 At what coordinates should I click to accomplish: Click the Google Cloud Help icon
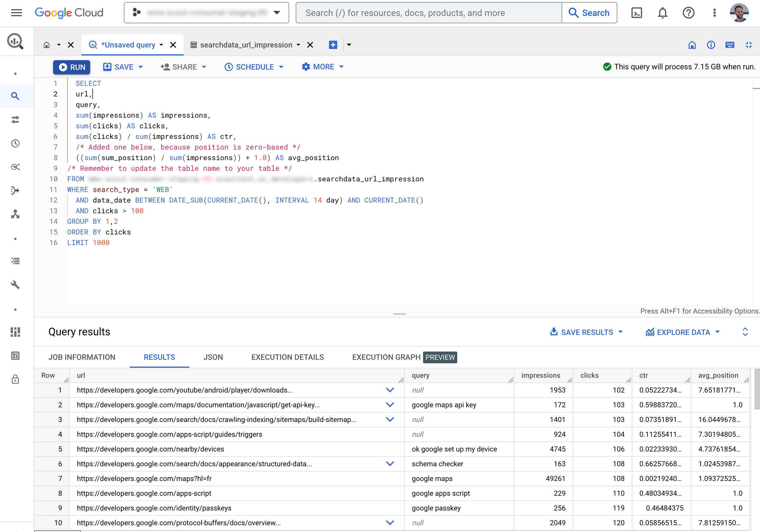point(688,13)
